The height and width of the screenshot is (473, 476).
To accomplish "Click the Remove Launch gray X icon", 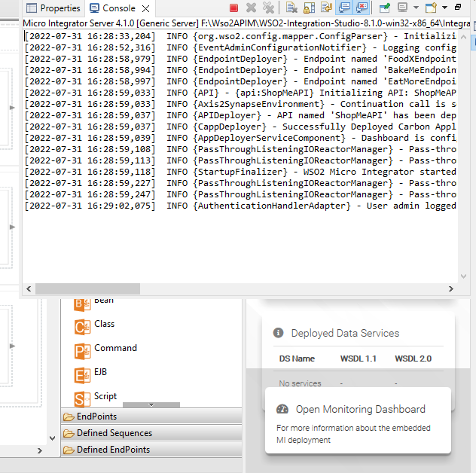I will pos(251,8).
